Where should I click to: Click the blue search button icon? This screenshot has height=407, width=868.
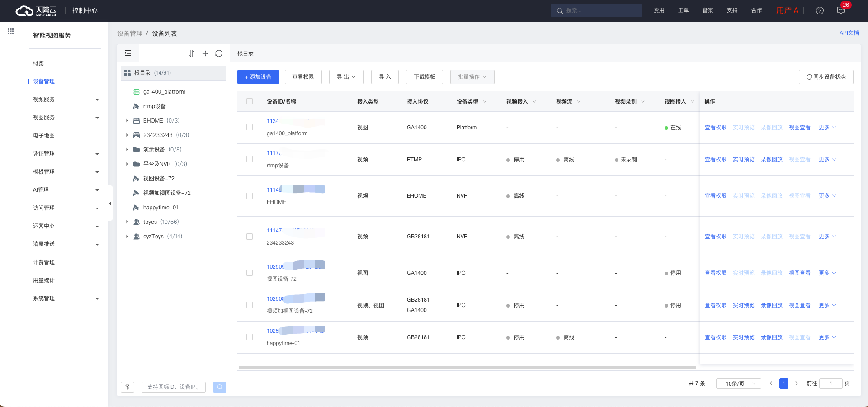(220, 387)
